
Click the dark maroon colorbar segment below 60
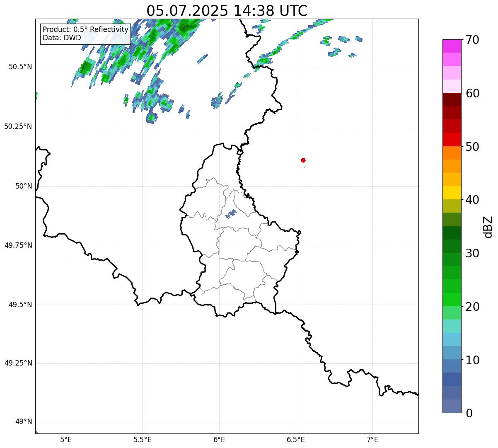pyautogui.click(x=452, y=99)
